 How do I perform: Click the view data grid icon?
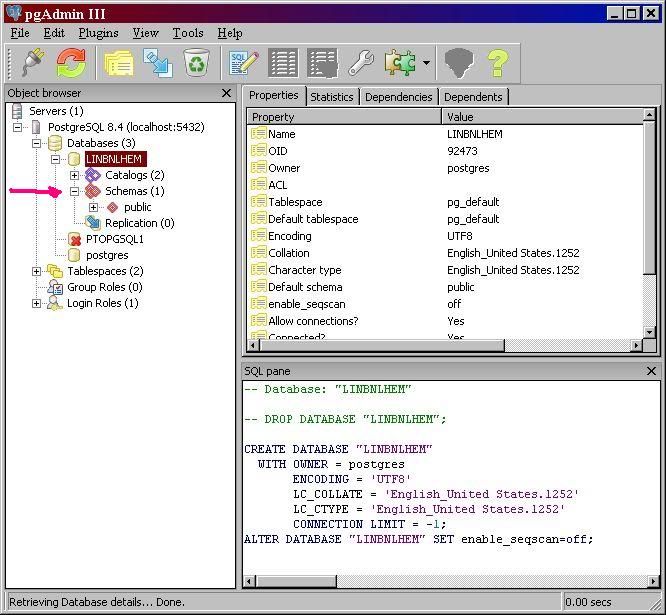283,63
